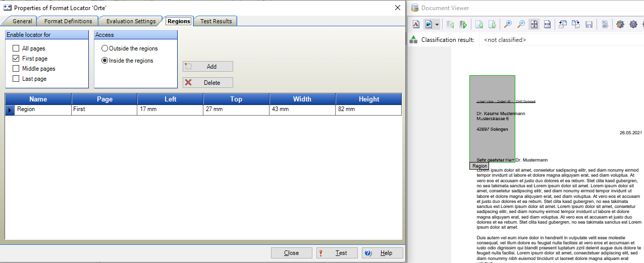Select Outside the regions radio button
This screenshot has height=263, width=644.
click(104, 48)
